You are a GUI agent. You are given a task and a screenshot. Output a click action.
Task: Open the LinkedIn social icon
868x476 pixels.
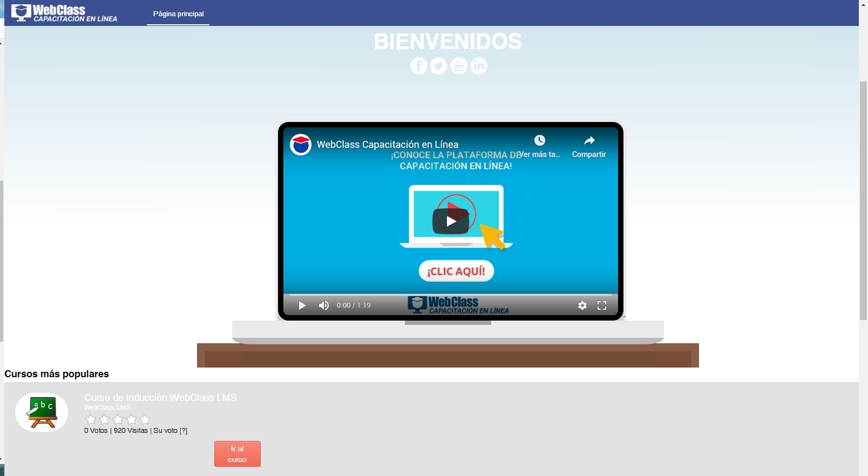tap(479, 66)
